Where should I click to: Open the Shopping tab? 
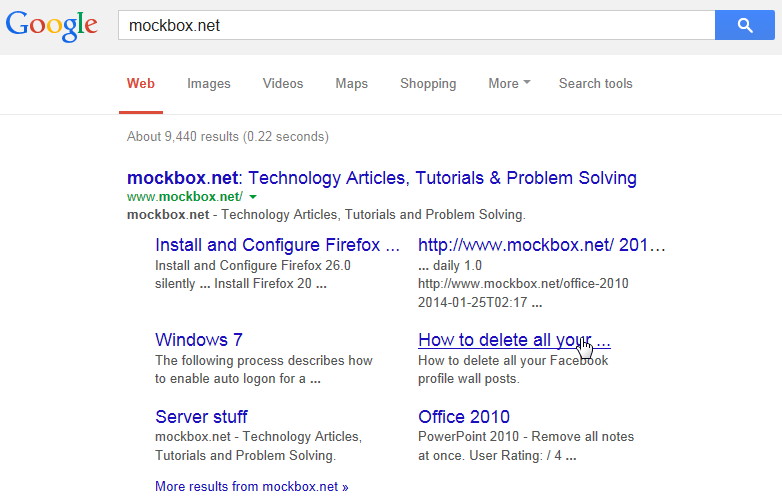tap(428, 84)
